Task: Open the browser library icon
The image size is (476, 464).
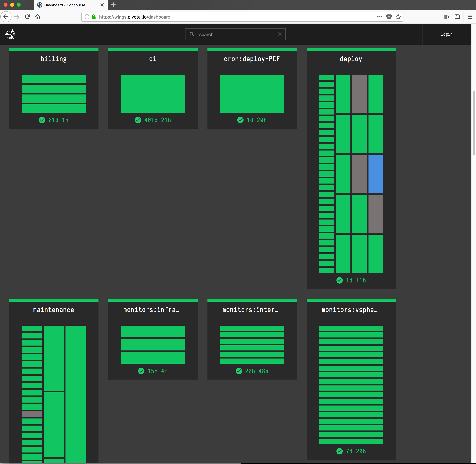Action: pyautogui.click(x=447, y=17)
